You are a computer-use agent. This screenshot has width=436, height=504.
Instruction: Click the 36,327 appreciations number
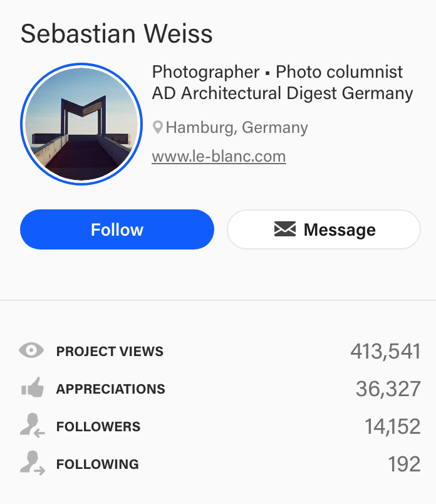[x=388, y=389]
